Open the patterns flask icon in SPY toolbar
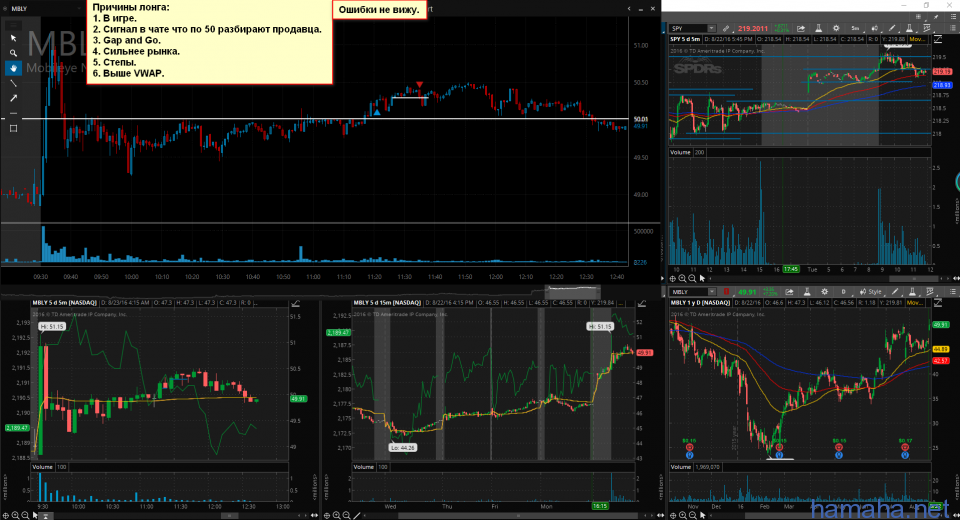The image size is (960, 520). (x=909, y=28)
